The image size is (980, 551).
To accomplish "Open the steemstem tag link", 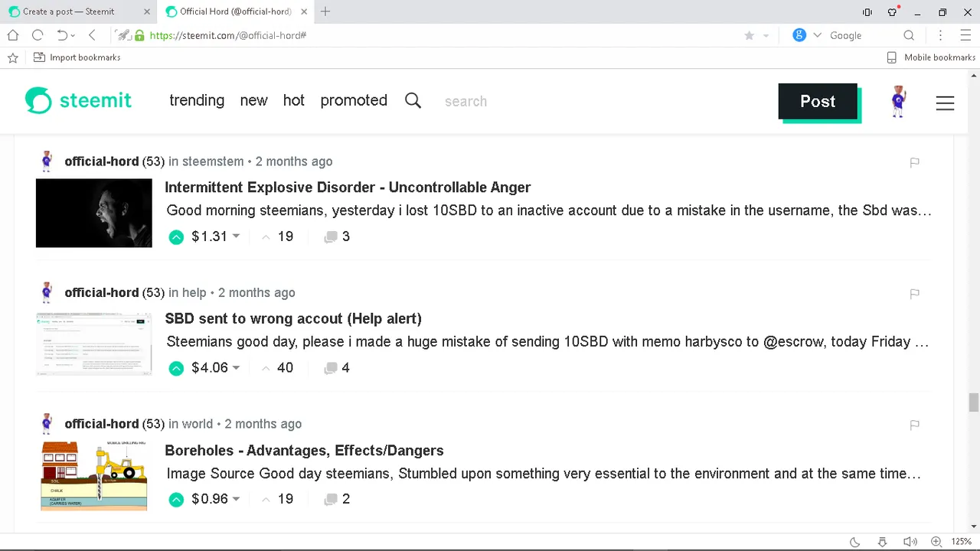I will click(213, 161).
